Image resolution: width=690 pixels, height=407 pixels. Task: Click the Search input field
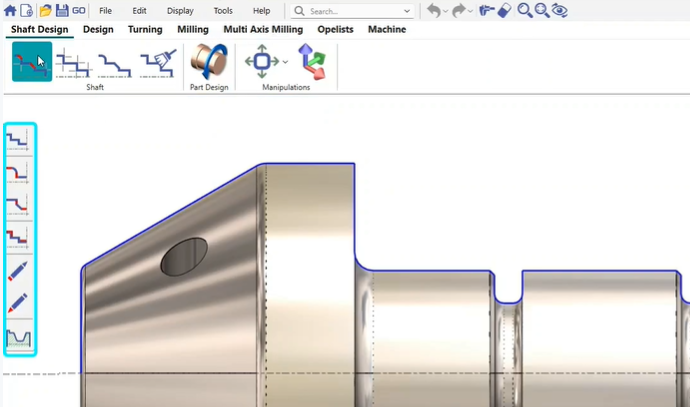[352, 11]
